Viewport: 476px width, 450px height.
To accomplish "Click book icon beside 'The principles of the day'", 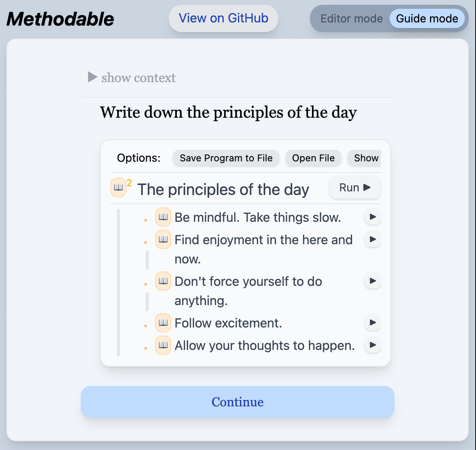I will (x=118, y=187).
